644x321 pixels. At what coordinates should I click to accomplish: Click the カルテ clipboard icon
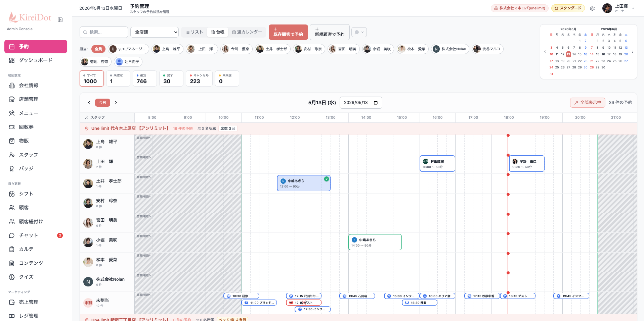click(12, 249)
